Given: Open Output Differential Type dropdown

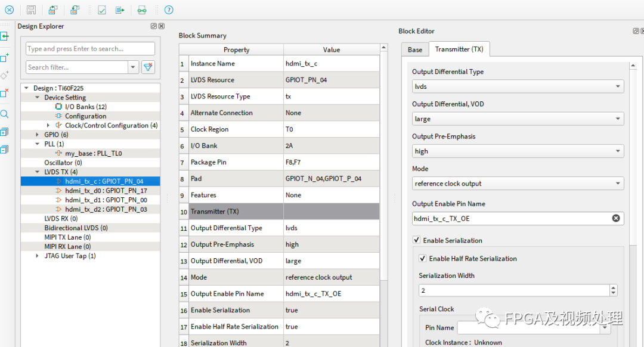Looking at the screenshot, I should [518, 86].
